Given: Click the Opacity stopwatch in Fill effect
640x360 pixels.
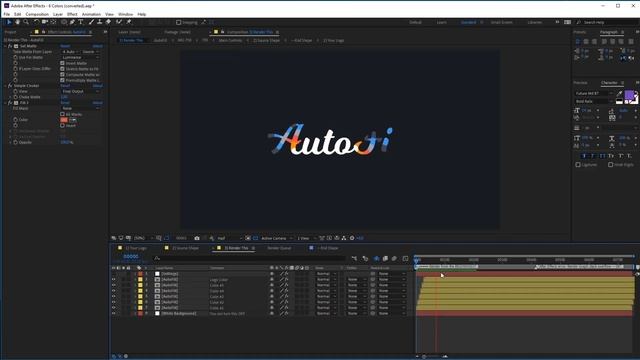Looking at the screenshot, I should click(16, 142).
